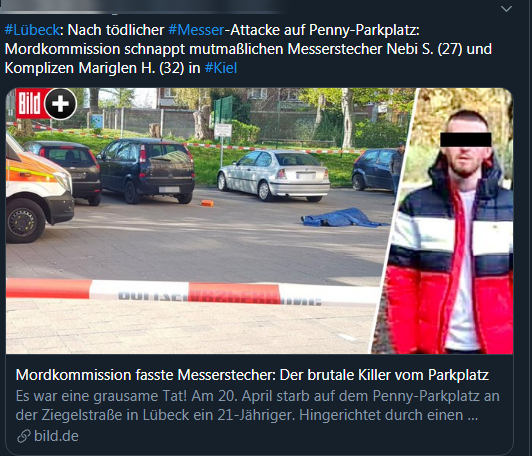532x456 pixels.
Task: Open the tweet options chevron menu
Action: click(506, 9)
